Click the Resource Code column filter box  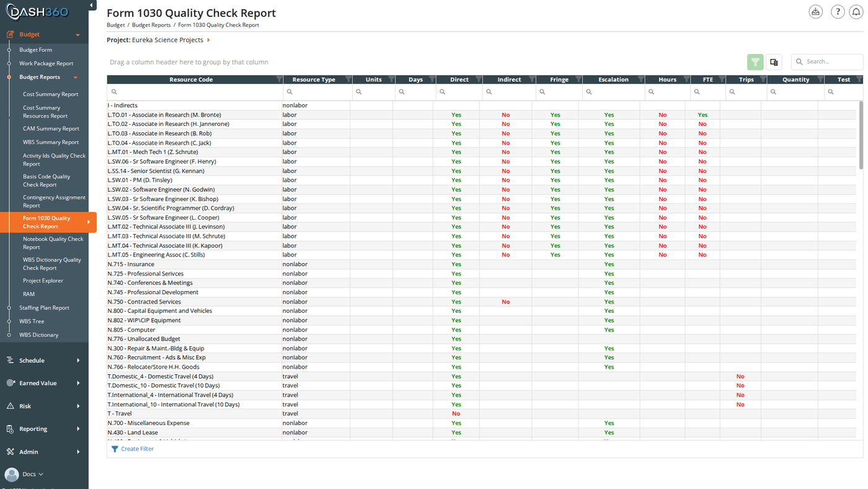point(195,92)
